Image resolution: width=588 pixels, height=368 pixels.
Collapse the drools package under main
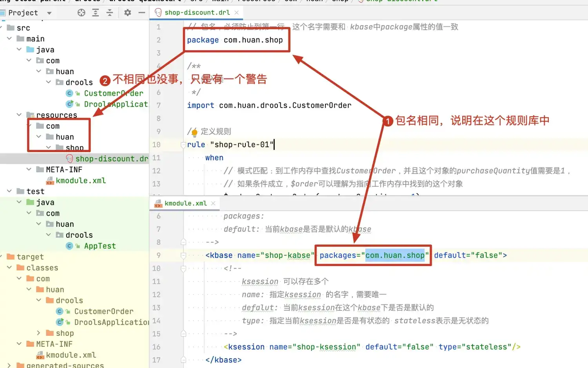coord(49,82)
